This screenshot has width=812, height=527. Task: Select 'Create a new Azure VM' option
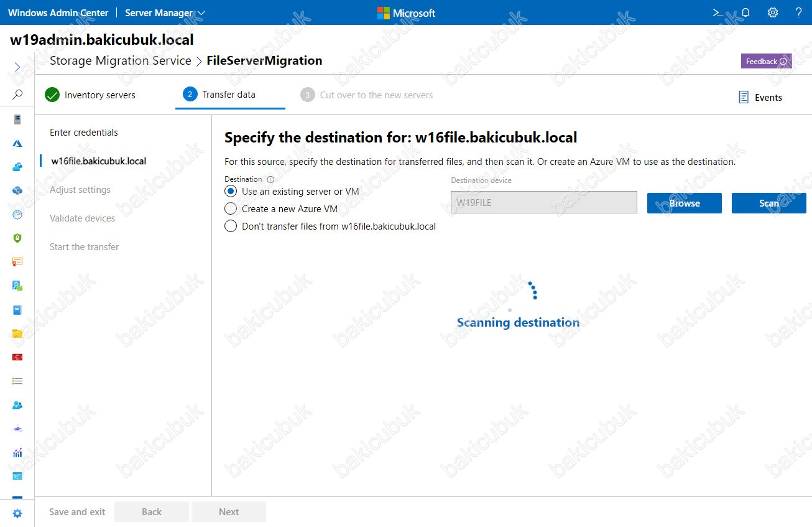[x=281, y=209]
